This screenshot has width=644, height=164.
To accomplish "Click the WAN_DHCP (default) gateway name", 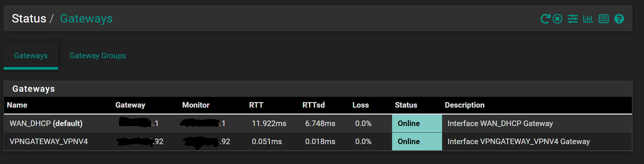I will [x=46, y=123].
